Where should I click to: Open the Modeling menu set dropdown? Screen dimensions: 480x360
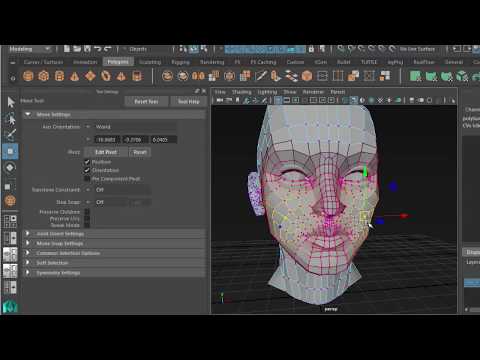(x=29, y=49)
